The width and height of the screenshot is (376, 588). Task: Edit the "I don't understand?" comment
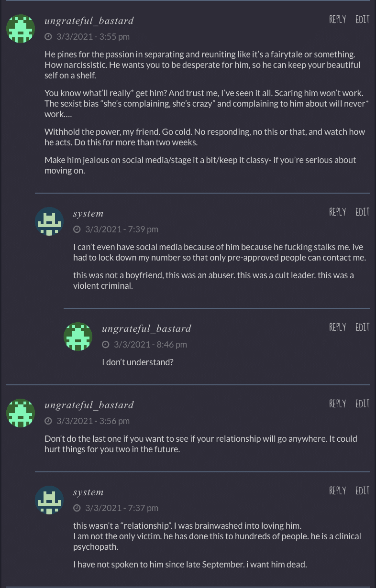pyautogui.click(x=362, y=327)
